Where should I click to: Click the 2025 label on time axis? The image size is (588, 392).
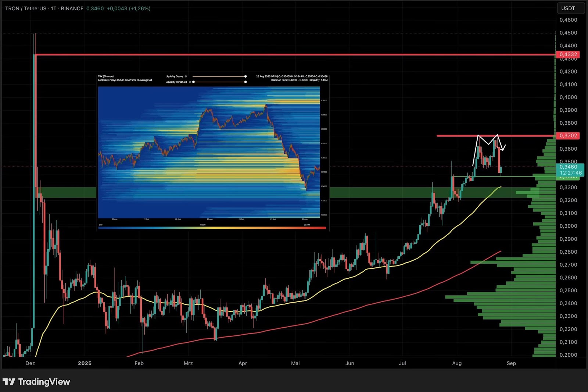(x=85, y=363)
